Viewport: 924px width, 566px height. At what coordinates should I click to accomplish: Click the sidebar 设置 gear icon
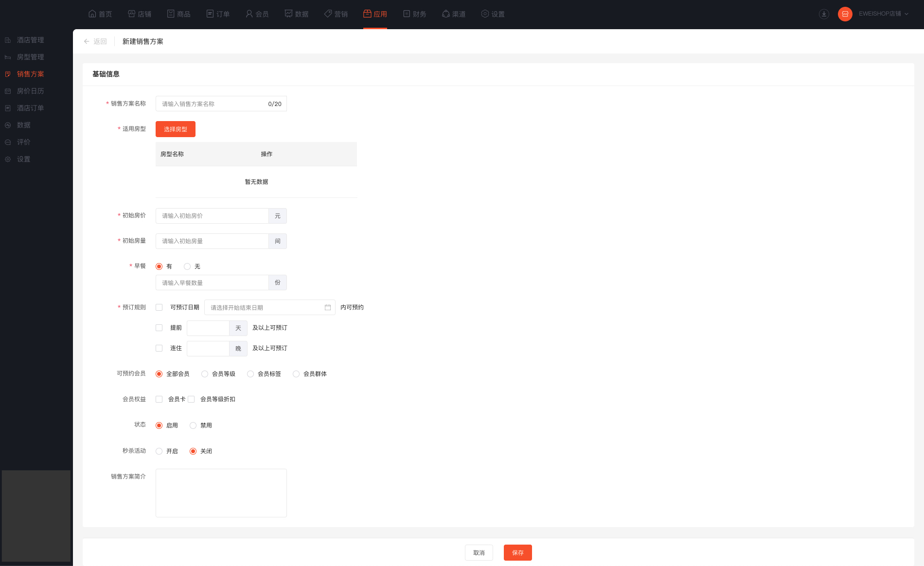pyautogui.click(x=8, y=159)
